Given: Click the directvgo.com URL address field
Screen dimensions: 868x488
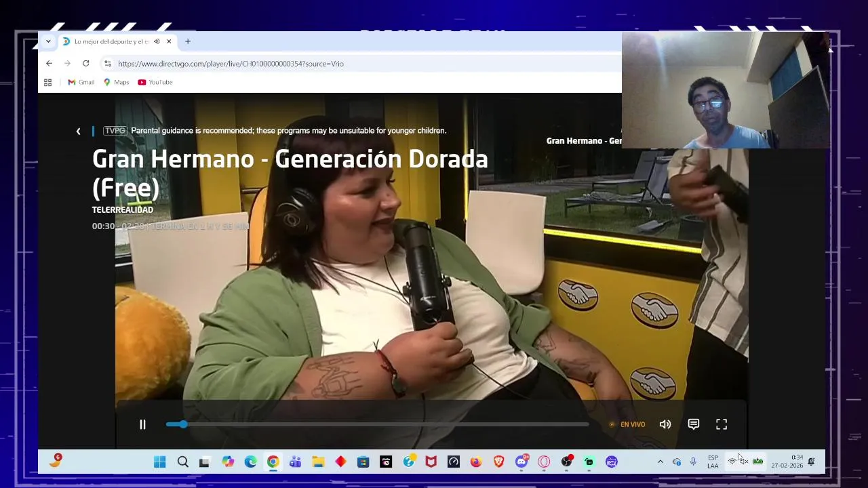Looking at the screenshot, I should point(231,64).
